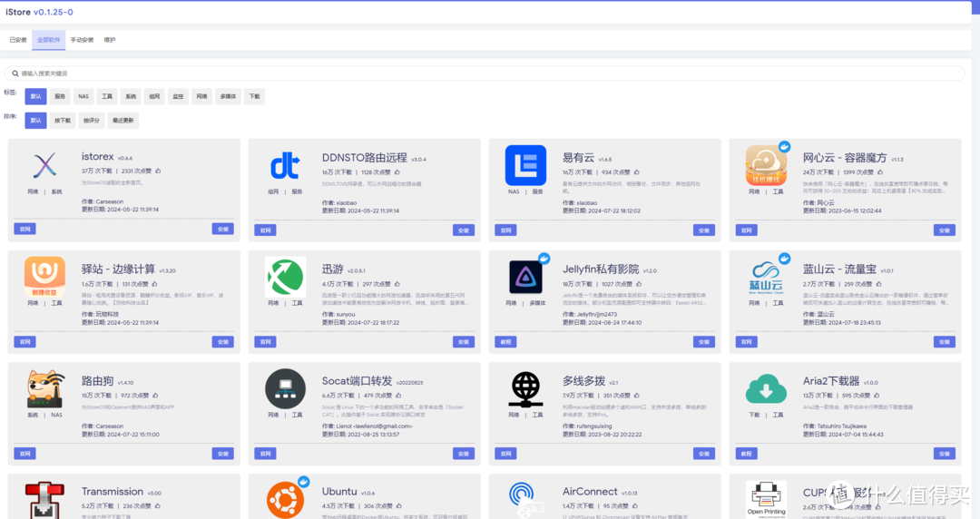The image size is (980, 519).
Task: Open 官网 for 驿站 - 边缘计算
Action: pyautogui.click(x=25, y=342)
